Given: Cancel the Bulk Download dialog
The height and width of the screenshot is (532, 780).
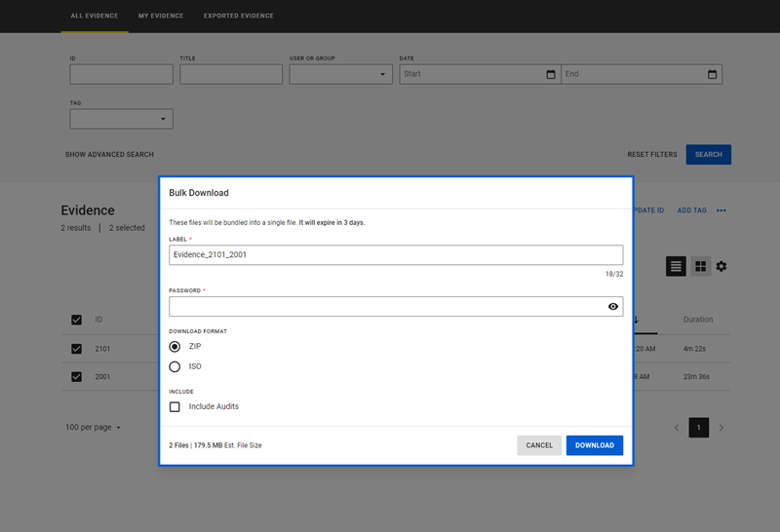Looking at the screenshot, I should (539, 445).
